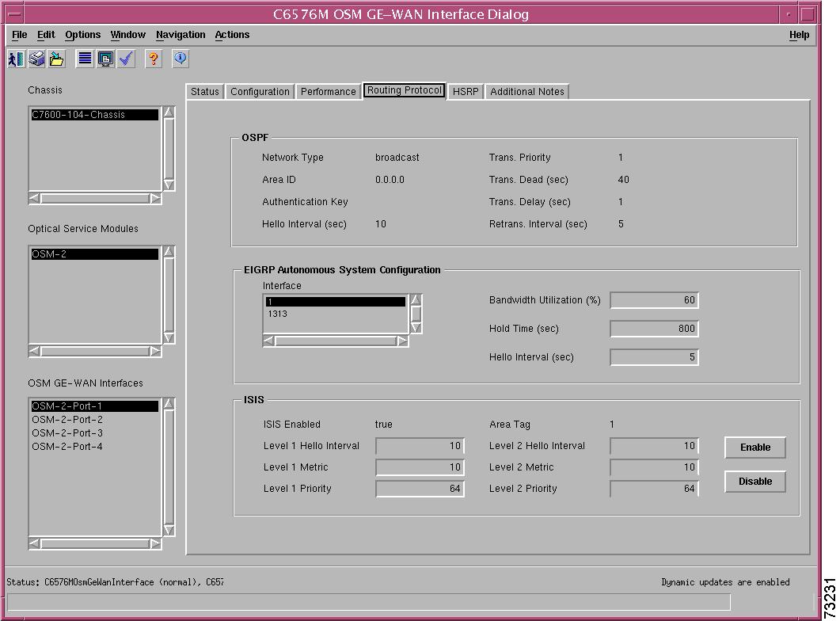The height and width of the screenshot is (621, 840).
Task: Click the Level 2 Priority field
Action: pos(654,489)
